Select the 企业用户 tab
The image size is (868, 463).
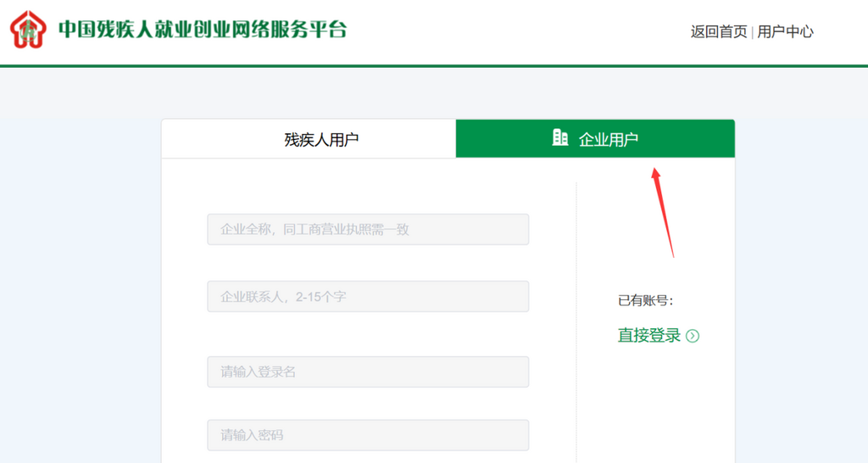coord(607,139)
